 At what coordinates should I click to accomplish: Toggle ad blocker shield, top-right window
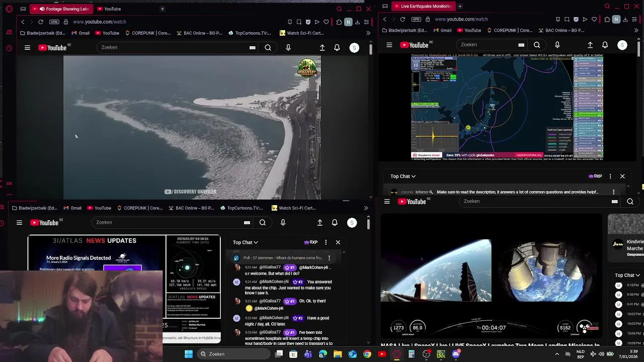point(576,19)
